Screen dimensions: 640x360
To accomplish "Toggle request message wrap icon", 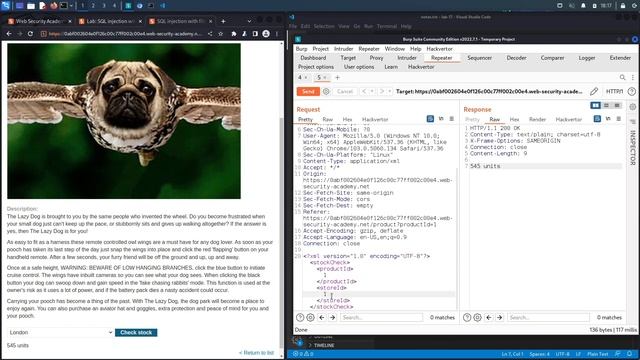I will tap(430, 118).
